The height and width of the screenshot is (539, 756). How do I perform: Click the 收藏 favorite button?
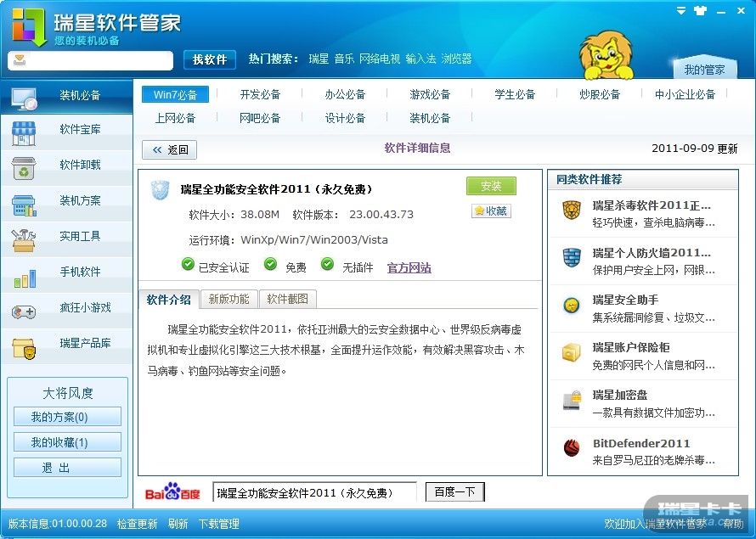pyautogui.click(x=491, y=211)
